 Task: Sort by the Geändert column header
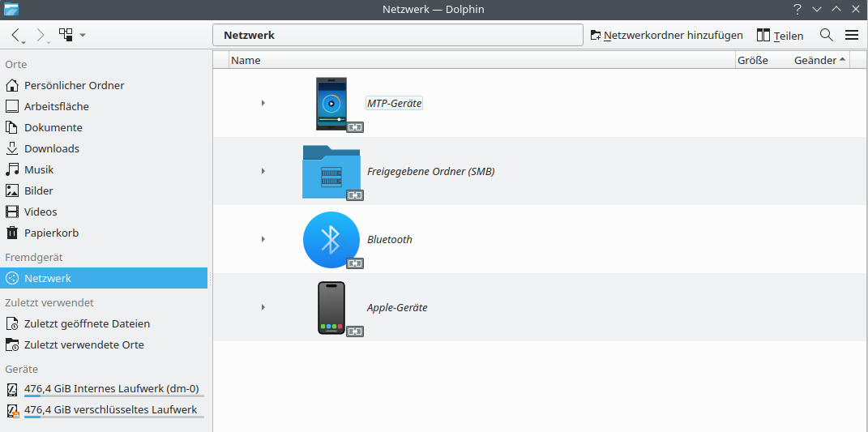coord(820,60)
